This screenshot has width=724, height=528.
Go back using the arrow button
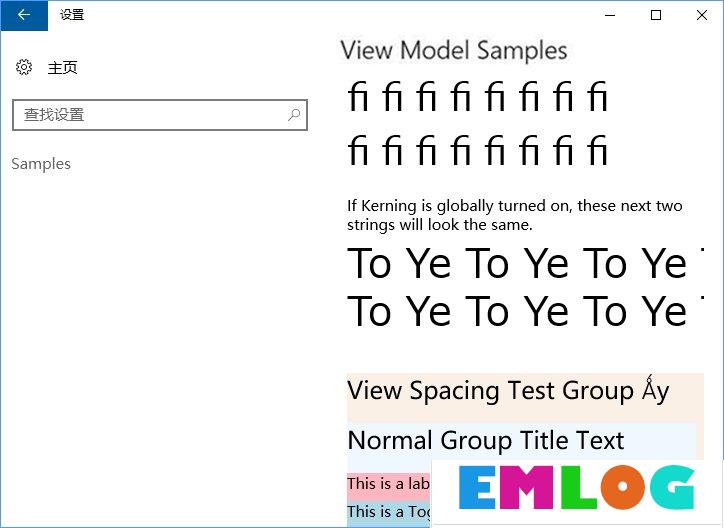[x=24, y=15]
